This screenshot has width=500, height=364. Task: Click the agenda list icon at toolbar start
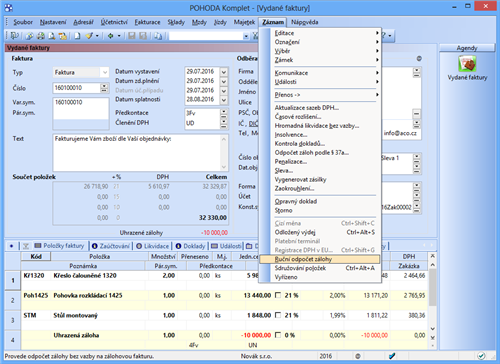tap(15, 36)
